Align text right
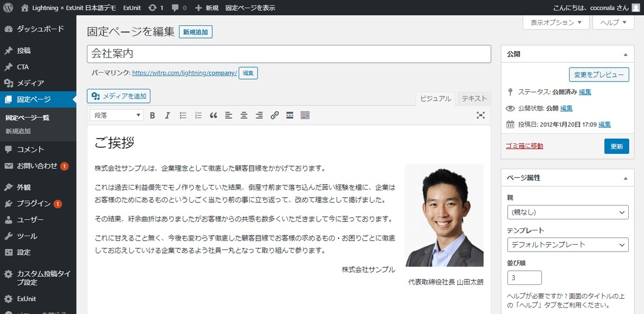Image resolution: width=644 pixels, height=314 pixels. click(x=259, y=115)
